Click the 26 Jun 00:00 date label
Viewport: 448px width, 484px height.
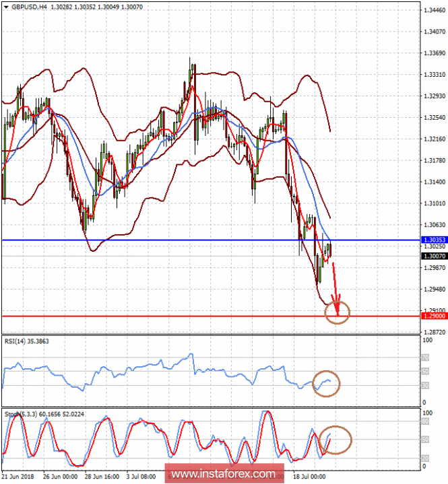61,475
